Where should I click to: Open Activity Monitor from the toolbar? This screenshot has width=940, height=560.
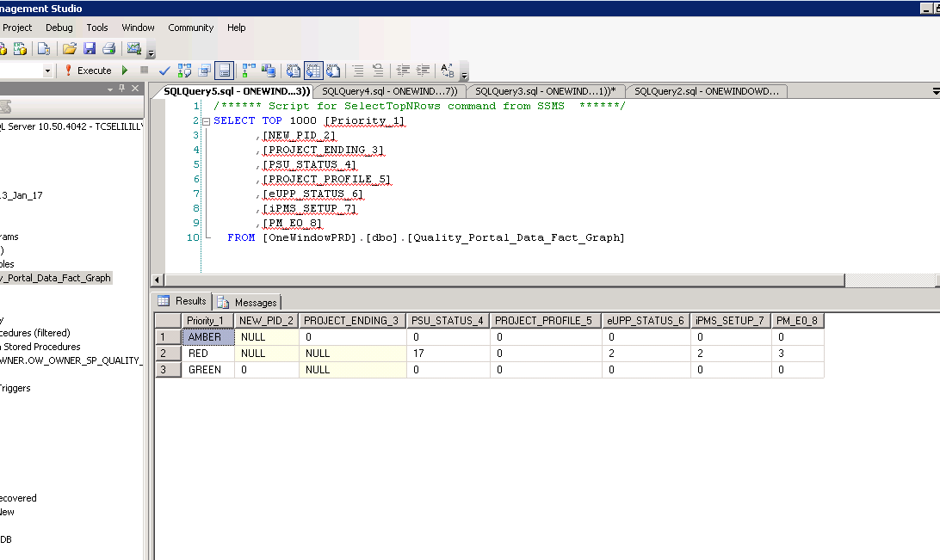tap(133, 48)
